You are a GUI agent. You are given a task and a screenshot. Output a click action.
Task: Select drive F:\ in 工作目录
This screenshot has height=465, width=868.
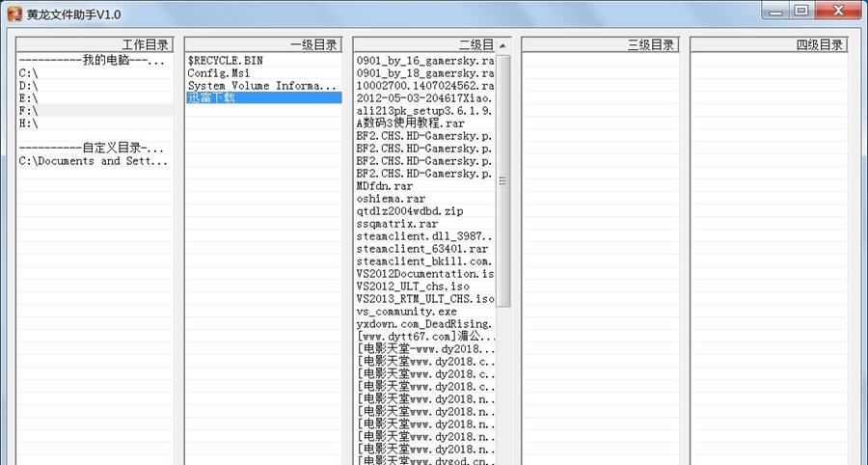coord(95,111)
